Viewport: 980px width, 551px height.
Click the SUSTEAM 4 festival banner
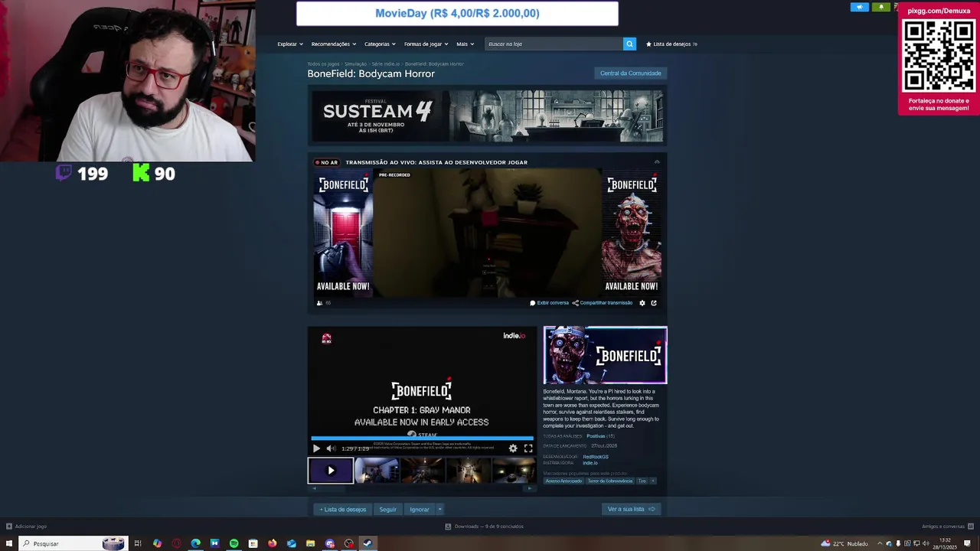click(x=487, y=117)
